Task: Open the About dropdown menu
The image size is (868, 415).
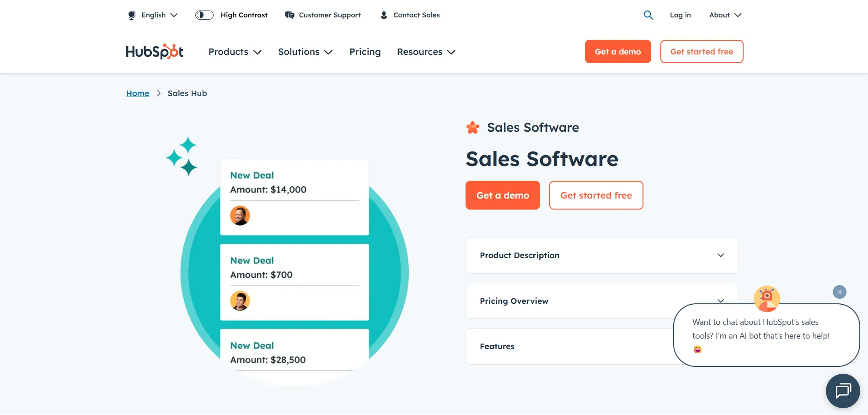Action: 725,15
